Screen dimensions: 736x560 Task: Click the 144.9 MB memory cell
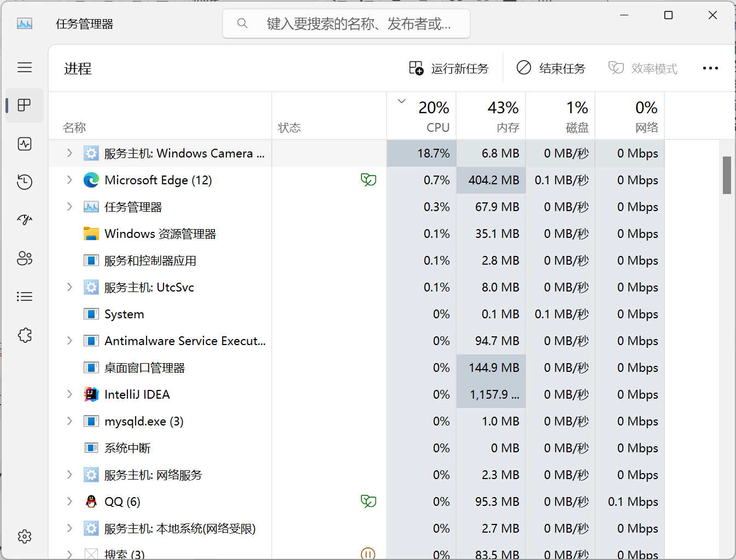click(x=491, y=367)
